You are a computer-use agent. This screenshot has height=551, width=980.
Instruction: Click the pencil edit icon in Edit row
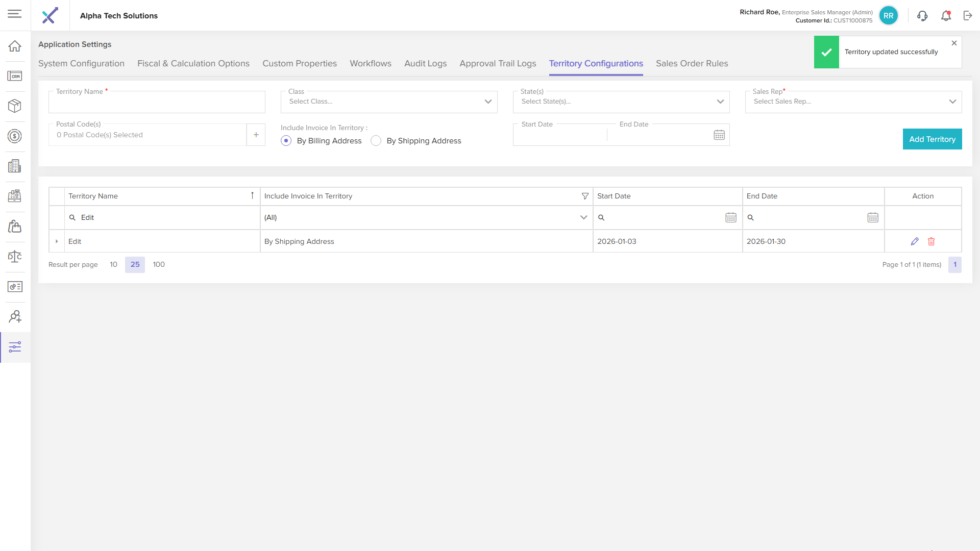(914, 241)
